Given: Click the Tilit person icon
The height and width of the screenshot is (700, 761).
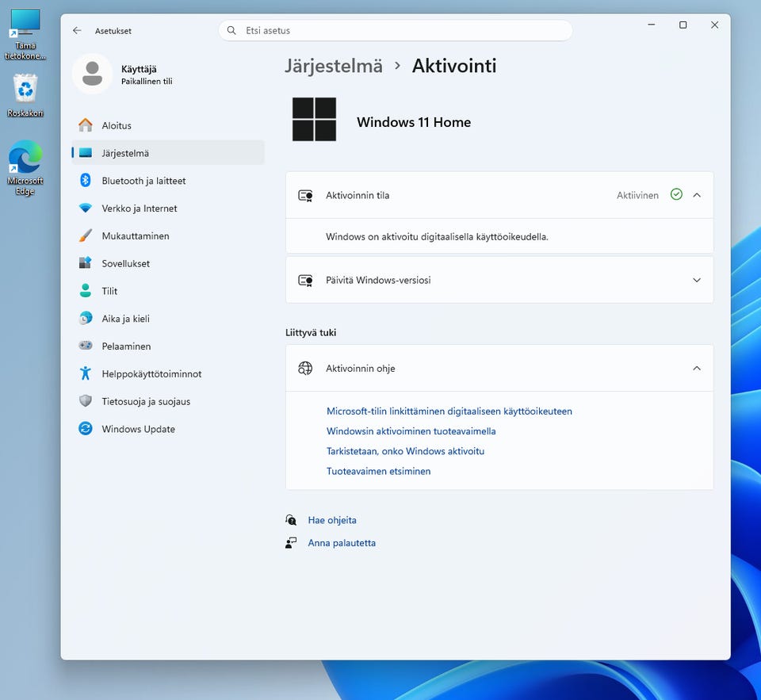Looking at the screenshot, I should (86, 291).
